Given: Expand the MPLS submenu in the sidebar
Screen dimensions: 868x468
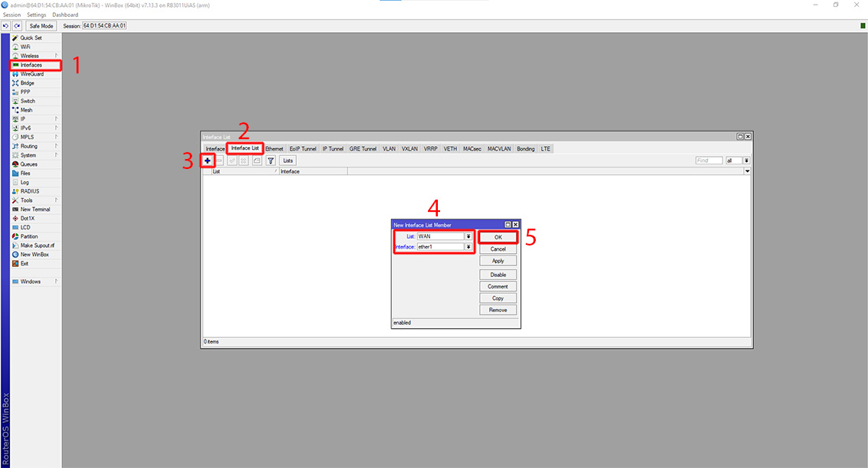Looking at the screenshot, I should pyautogui.click(x=36, y=137).
